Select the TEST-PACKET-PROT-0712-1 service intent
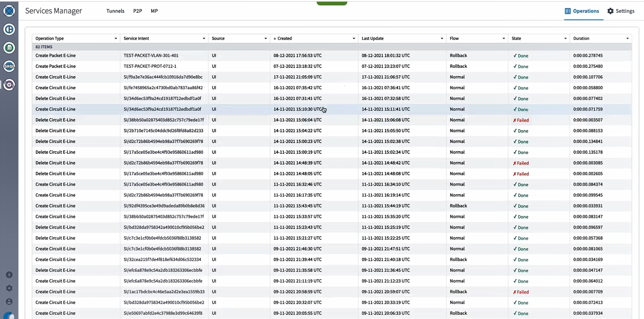Image resolution: width=644 pixels, height=319 pixels. (x=150, y=66)
